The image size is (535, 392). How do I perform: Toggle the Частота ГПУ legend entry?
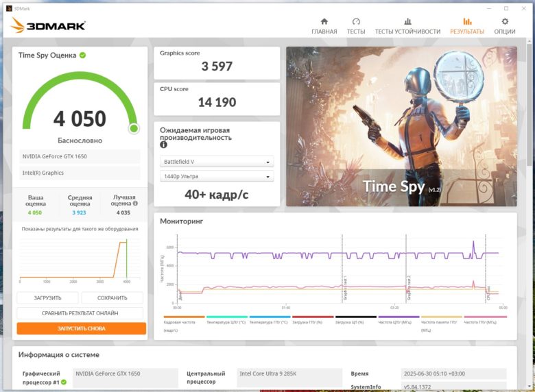click(485, 320)
